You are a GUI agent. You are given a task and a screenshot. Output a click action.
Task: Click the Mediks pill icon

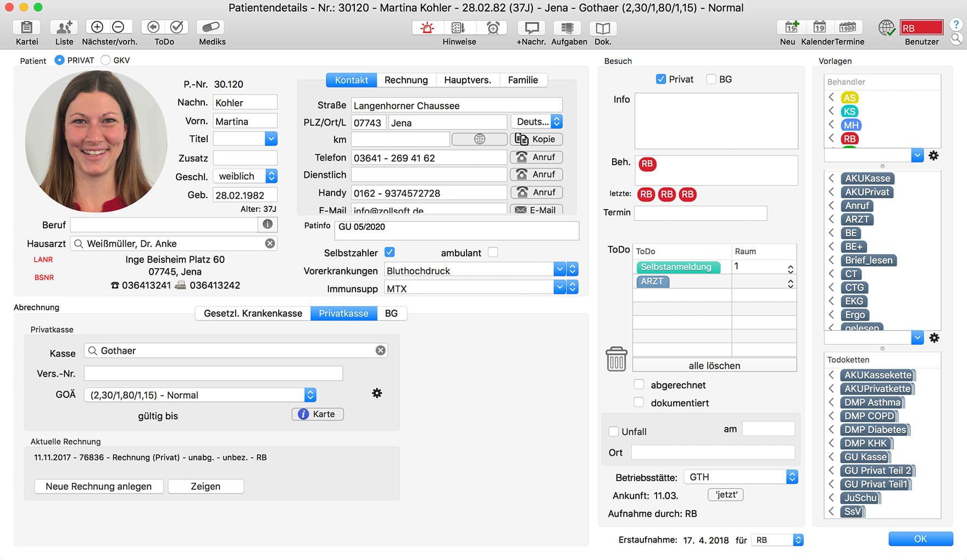212,27
